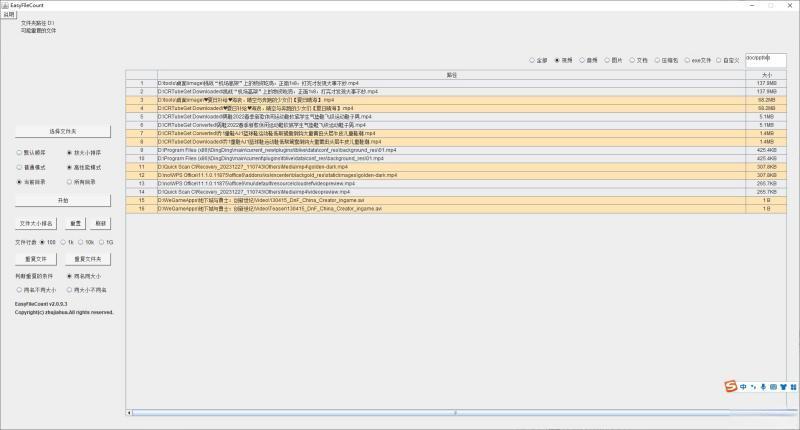Image resolution: width=800 pixels, height=430 pixels.
Task: Select row 12 WPS Office golden-dark.mp4 path
Action: tap(452, 175)
